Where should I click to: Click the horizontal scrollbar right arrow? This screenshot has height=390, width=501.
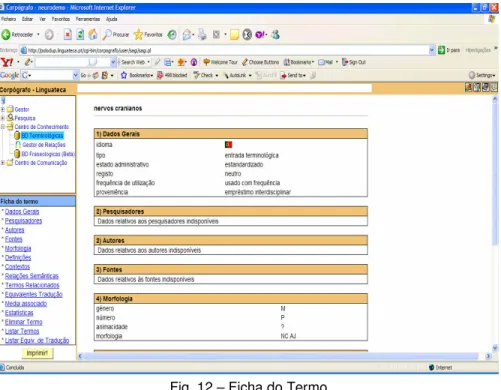click(488, 356)
